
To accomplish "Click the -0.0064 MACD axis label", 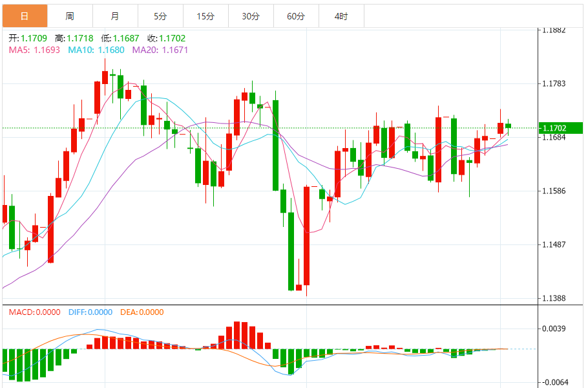I will [x=556, y=382].
